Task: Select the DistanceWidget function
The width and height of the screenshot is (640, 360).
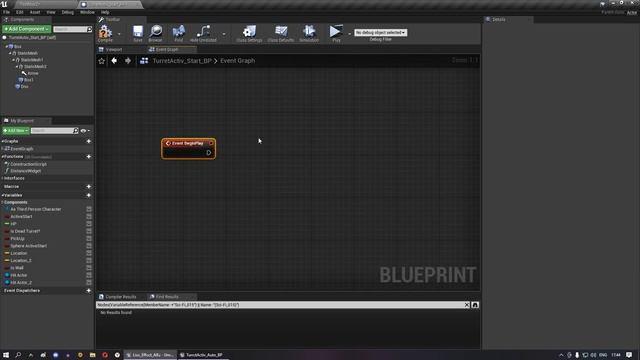Action: 25,171
